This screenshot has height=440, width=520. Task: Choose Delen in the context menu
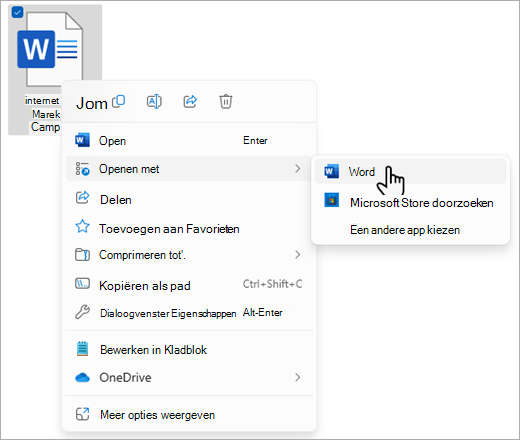pyautogui.click(x=189, y=199)
